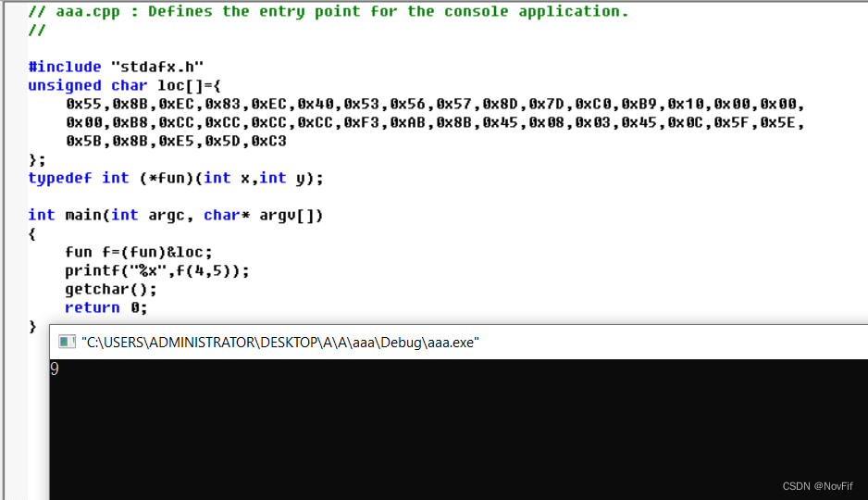Click 'argv[])' in main's parameter list
Viewport: 868px width, 500px height.
tap(291, 215)
